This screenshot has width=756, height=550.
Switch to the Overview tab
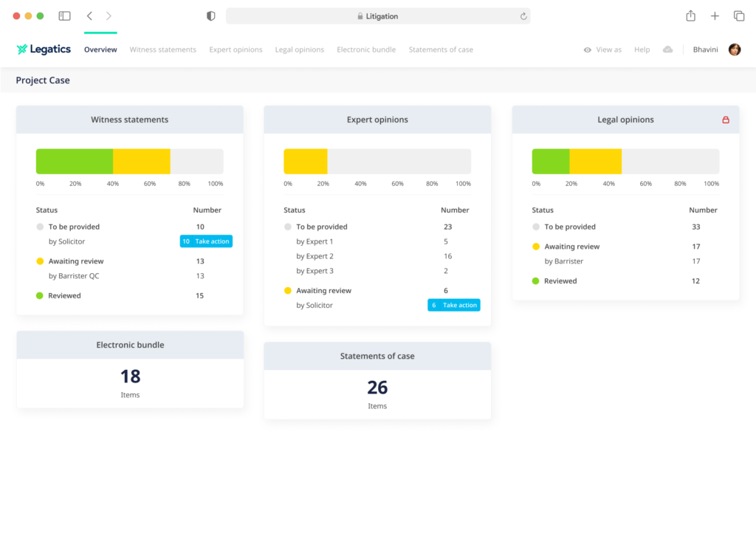point(100,49)
